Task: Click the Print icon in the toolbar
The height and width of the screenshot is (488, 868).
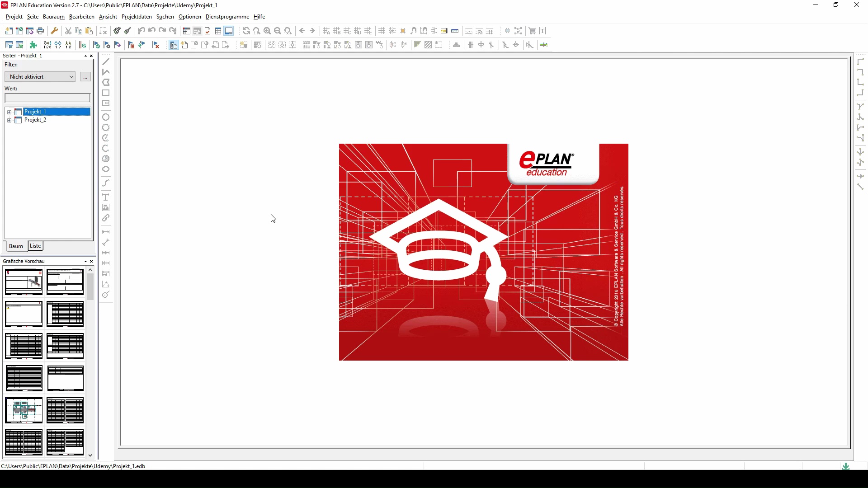Action: click(x=40, y=31)
